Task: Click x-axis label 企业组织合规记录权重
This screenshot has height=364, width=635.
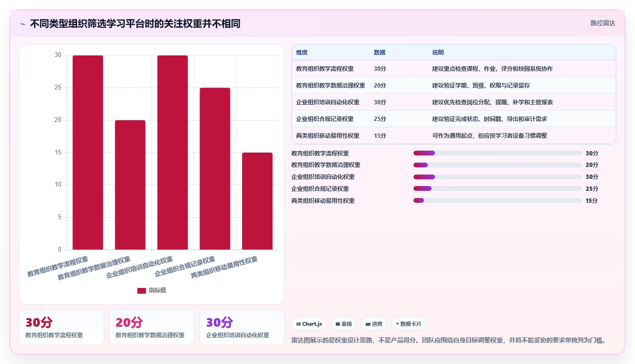Action: [x=185, y=267]
